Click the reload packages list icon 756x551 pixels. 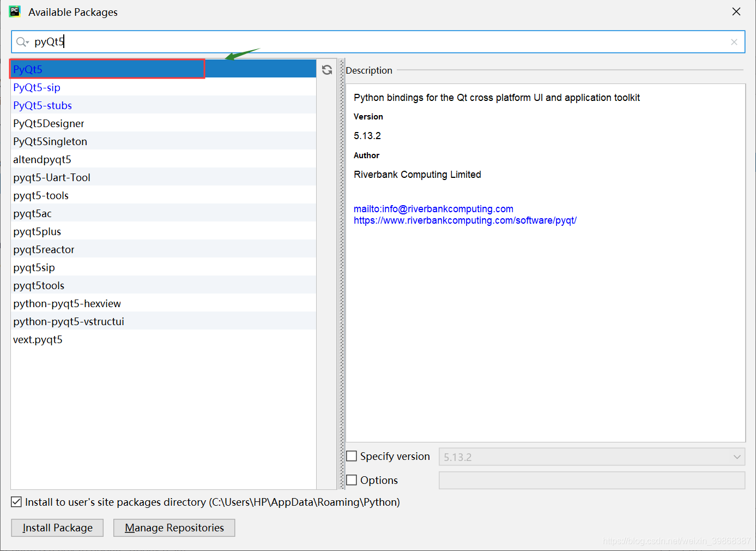pyautogui.click(x=327, y=70)
